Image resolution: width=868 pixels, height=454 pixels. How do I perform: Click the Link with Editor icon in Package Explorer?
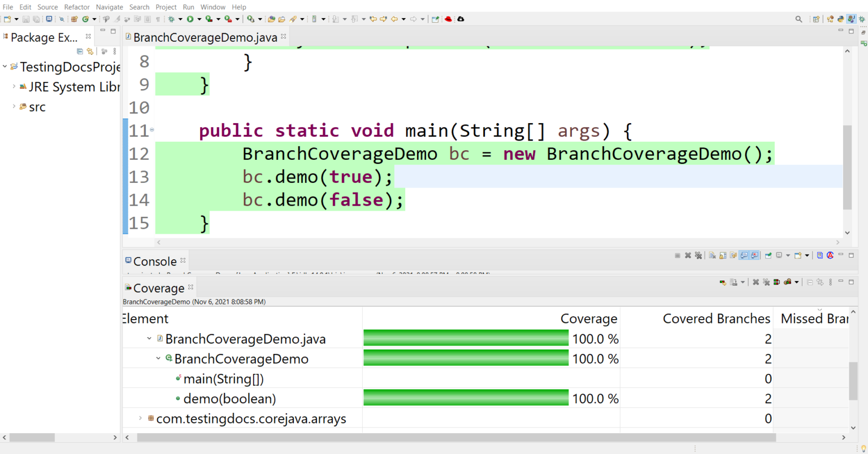(90, 51)
